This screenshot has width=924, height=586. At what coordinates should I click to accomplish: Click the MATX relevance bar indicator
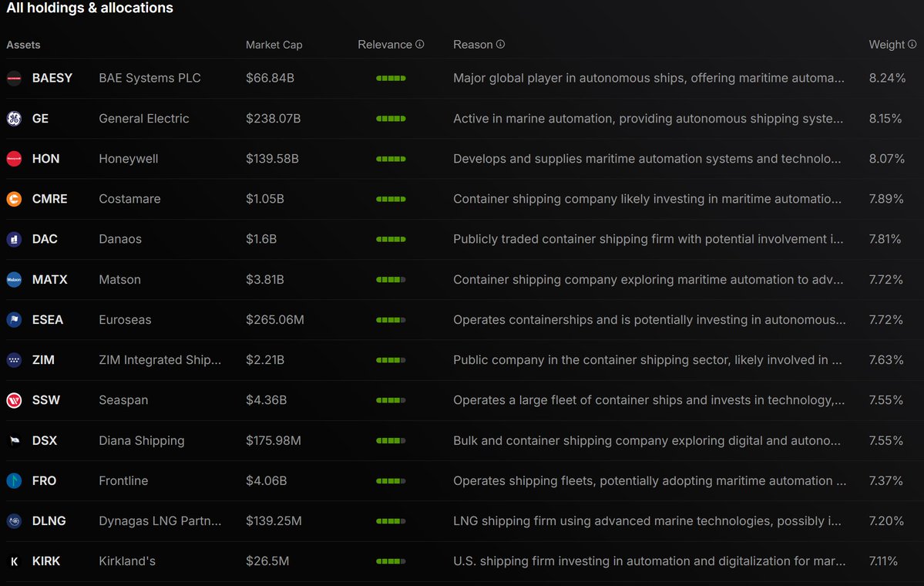tap(391, 279)
